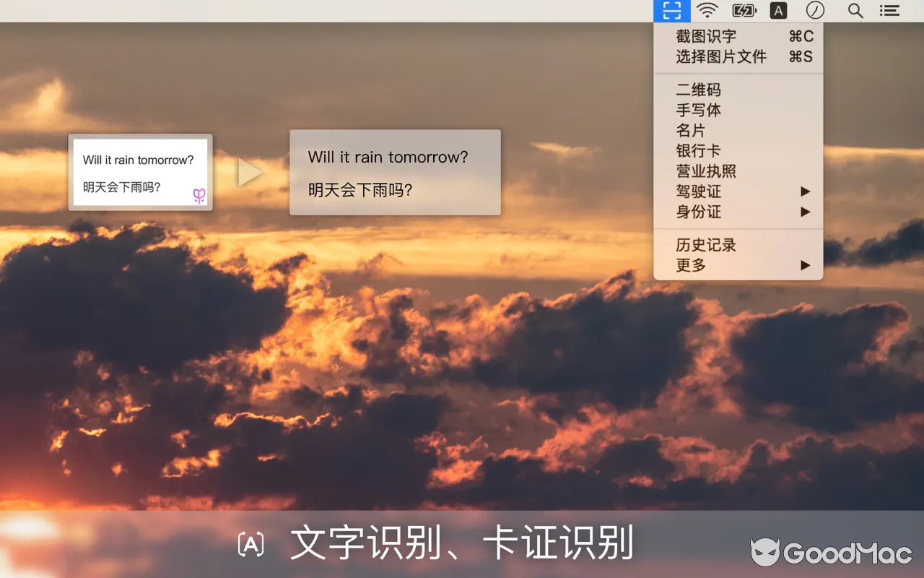Screen dimensions: 924x578
Task: Click the Wi-Fi icon in the menu bar
Action: click(x=707, y=11)
